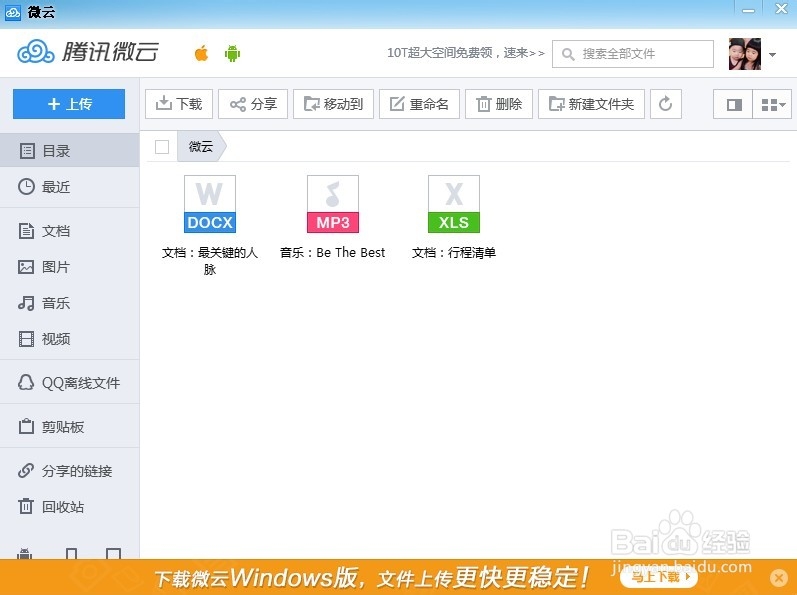The image size is (797, 595).
Task: Click the refresh icon in toolbar
Action: coord(666,104)
